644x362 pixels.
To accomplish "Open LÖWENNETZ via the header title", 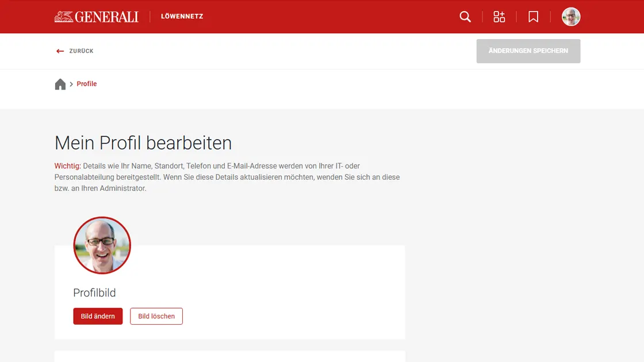I will point(182,16).
